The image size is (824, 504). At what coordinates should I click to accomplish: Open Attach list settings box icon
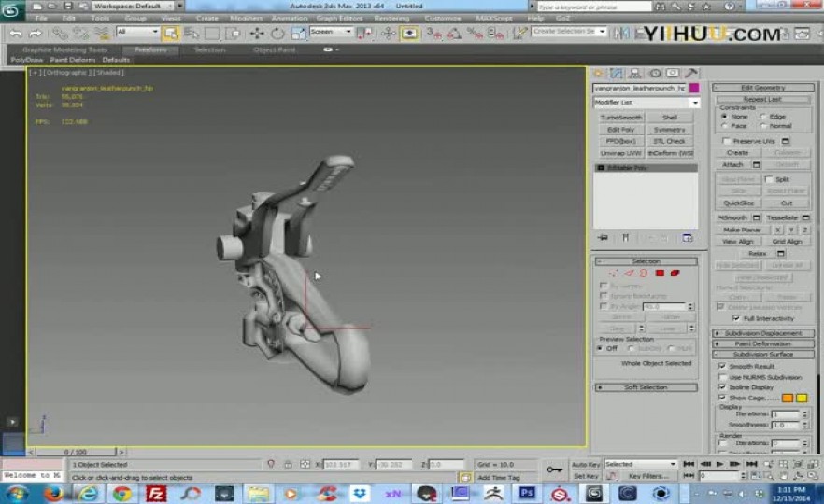point(756,165)
